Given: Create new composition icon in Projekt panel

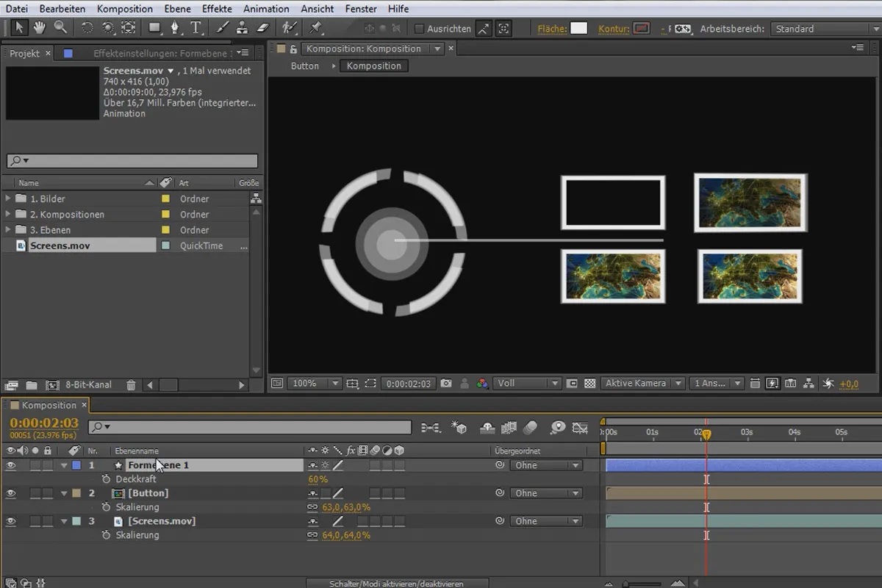Looking at the screenshot, I should point(52,385).
